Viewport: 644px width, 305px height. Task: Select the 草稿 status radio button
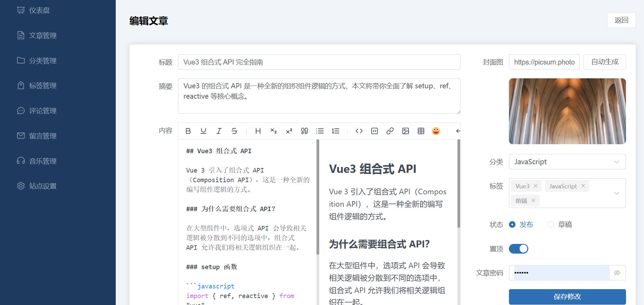tap(551, 225)
